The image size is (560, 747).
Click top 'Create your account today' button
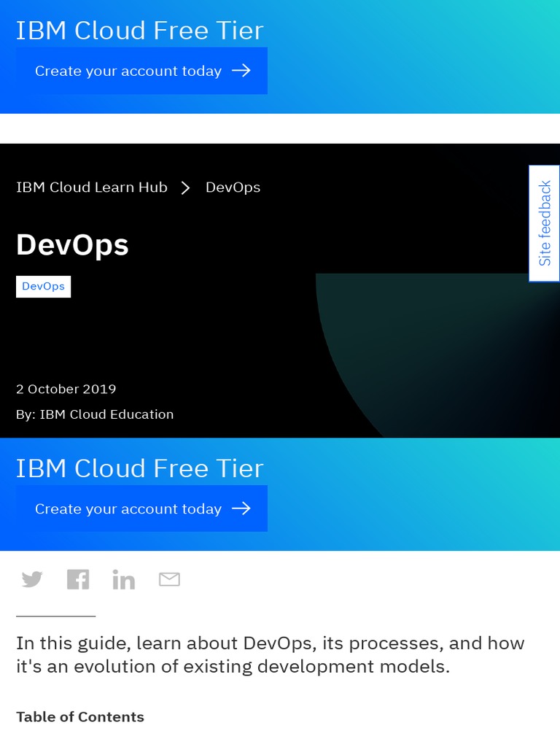click(142, 71)
